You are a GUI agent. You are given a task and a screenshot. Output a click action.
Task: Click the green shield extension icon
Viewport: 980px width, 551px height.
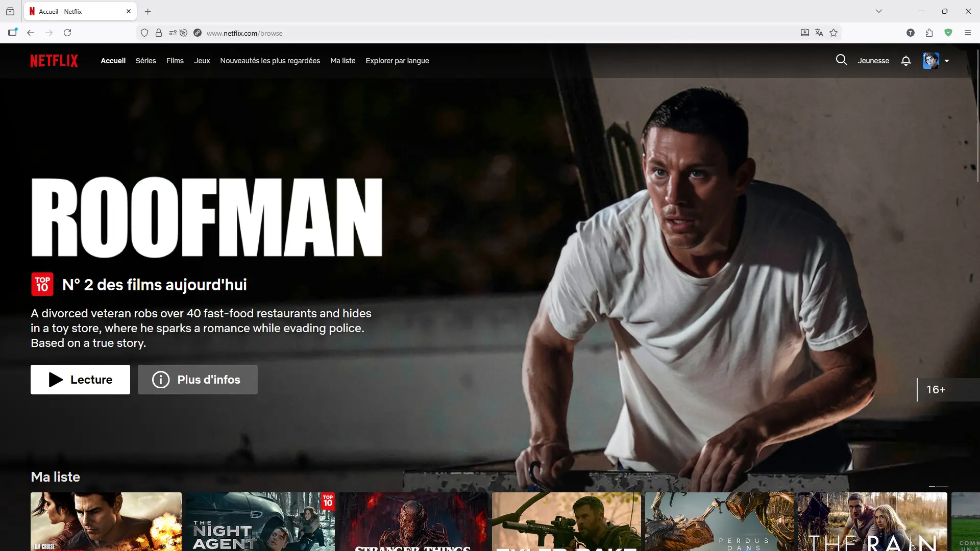948,33
